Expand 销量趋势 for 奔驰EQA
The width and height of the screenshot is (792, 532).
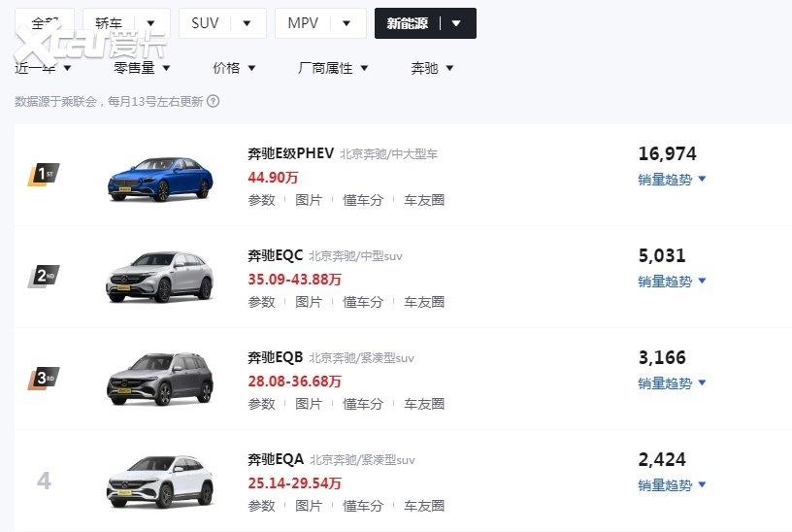point(672,485)
